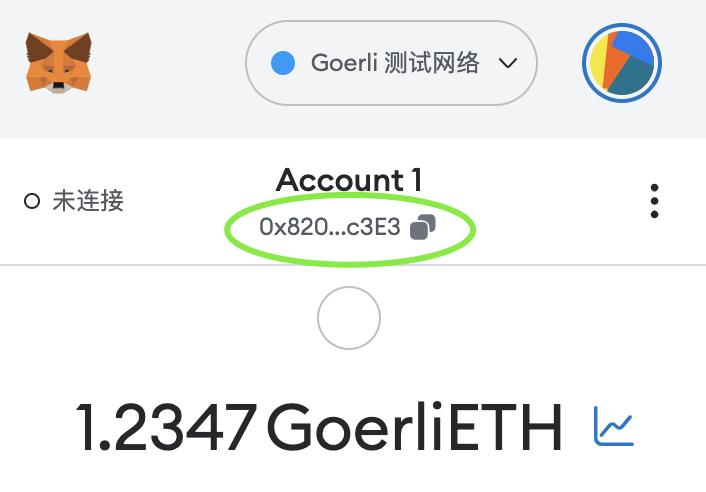Show site connection status 未连接
This screenshot has height=492, width=706.
74,201
